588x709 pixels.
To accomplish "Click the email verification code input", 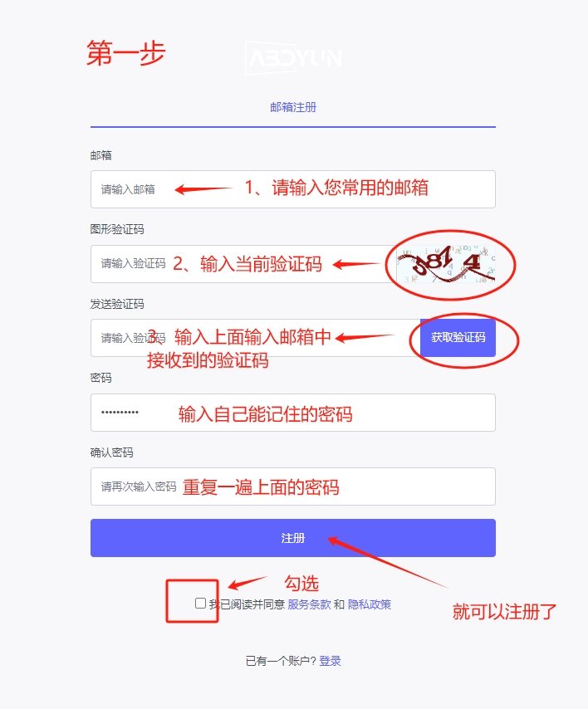I will pyautogui.click(x=256, y=338).
